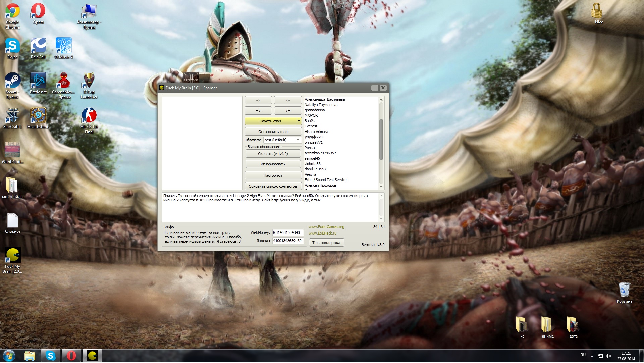Click the -> move contact button
644x363 pixels.
pyautogui.click(x=258, y=100)
